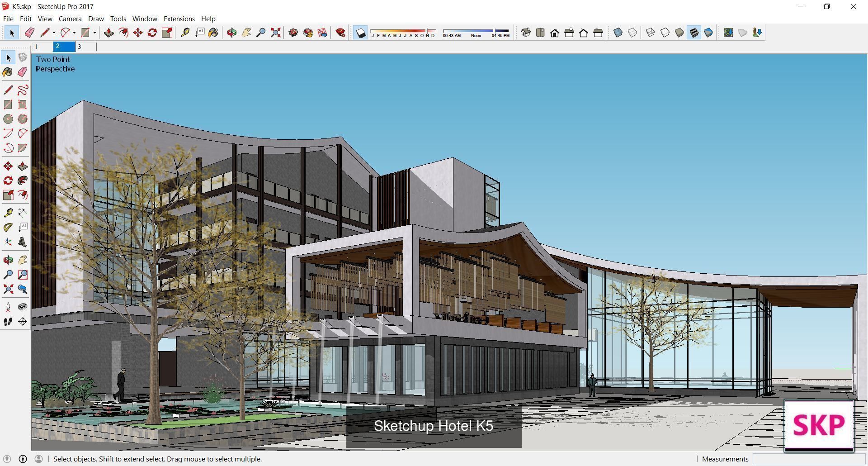The image size is (868, 466).
Task: Select the Eraser tool
Action: pyautogui.click(x=29, y=33)
